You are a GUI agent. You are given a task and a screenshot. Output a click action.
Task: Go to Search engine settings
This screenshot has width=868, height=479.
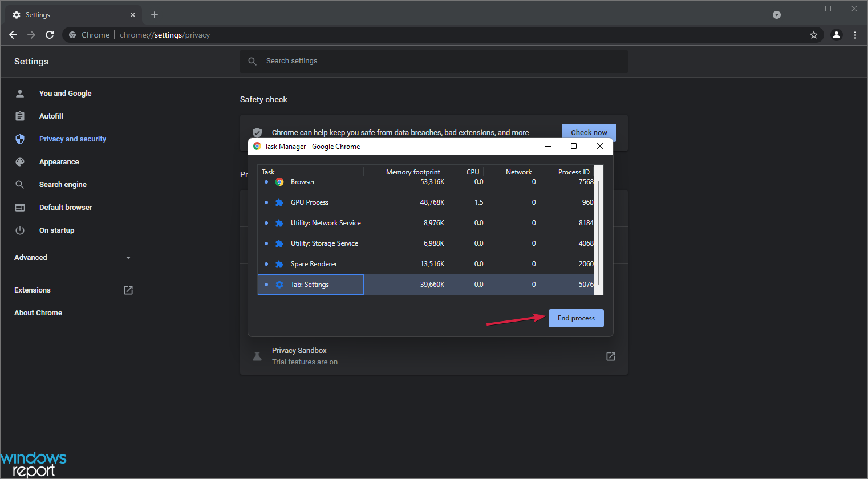coord(63,184)
